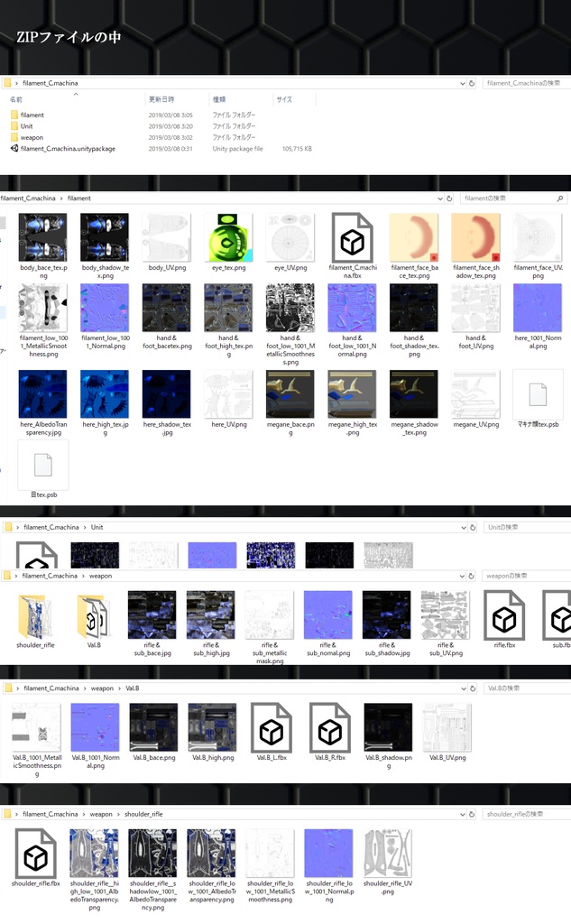
Task: Click weapon breadcrumb in shoulder_rifle window
Action: [x=101, y=815]
